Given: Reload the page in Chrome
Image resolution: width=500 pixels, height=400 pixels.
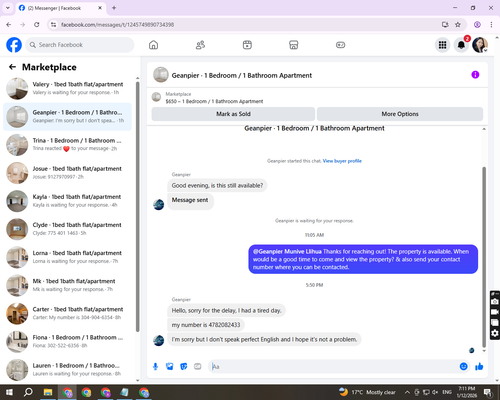Looking at the screenshot, I should [37, 25].
